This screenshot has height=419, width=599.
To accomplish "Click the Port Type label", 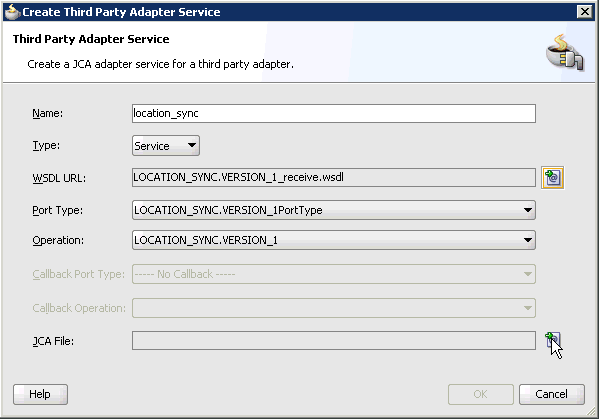I will [x=57, y=210].
